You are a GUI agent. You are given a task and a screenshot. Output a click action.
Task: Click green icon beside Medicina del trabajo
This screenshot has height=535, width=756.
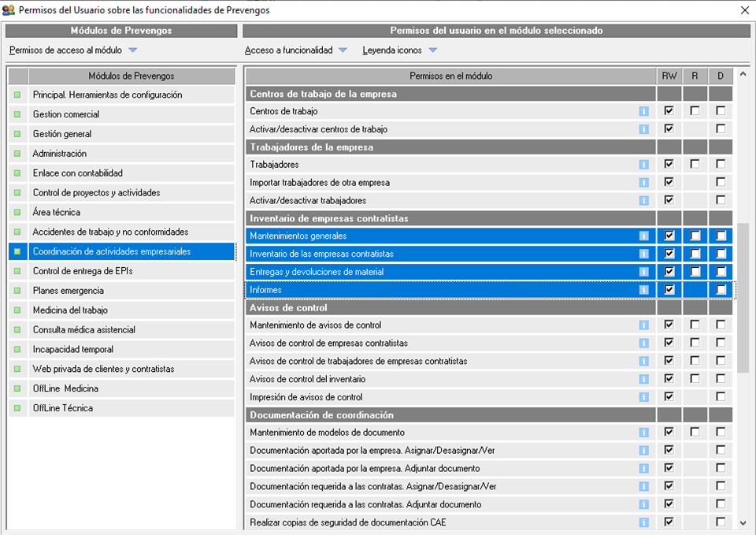tap(17, 310)
